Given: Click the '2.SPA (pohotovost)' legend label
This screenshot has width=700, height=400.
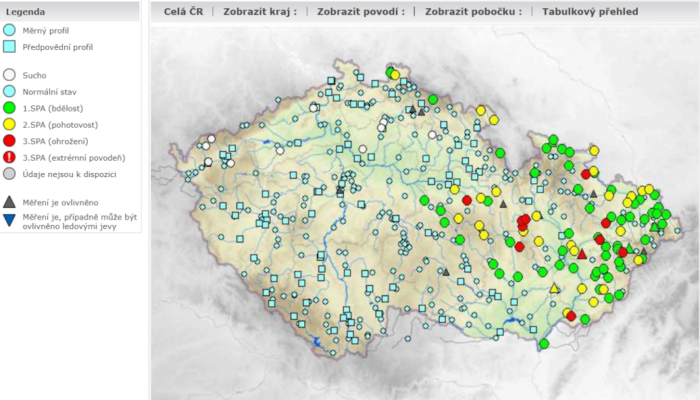Looking at the screenshot, I should [x=60, y=125].
